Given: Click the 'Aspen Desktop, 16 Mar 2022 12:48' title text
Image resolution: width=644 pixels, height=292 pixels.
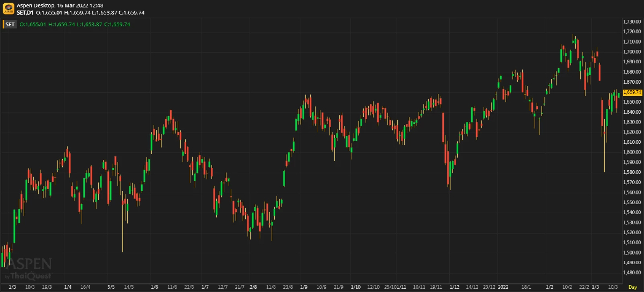Looking at the screenshot, I should [60, 5].
